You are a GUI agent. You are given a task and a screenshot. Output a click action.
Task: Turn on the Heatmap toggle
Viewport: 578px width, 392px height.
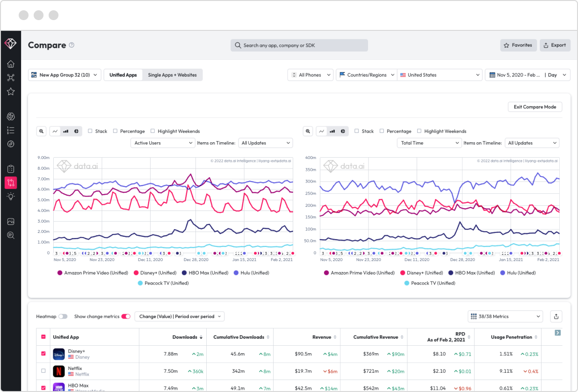pos(63,317)
